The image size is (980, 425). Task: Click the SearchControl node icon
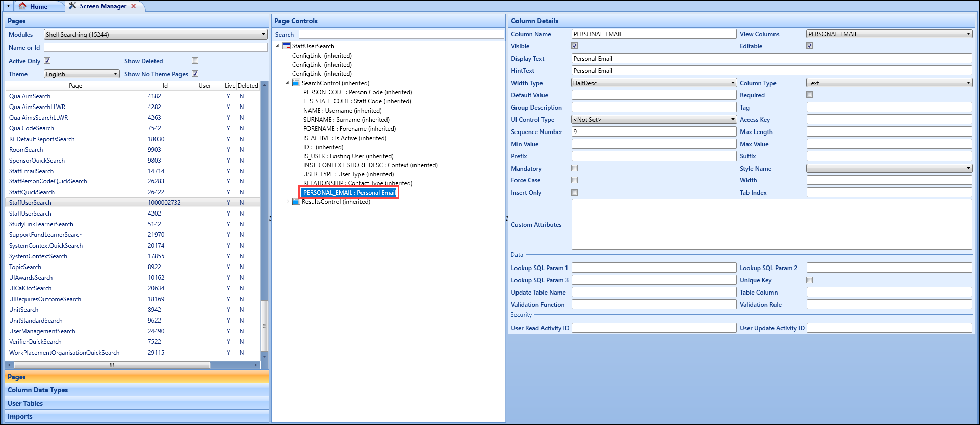(296, 83)
